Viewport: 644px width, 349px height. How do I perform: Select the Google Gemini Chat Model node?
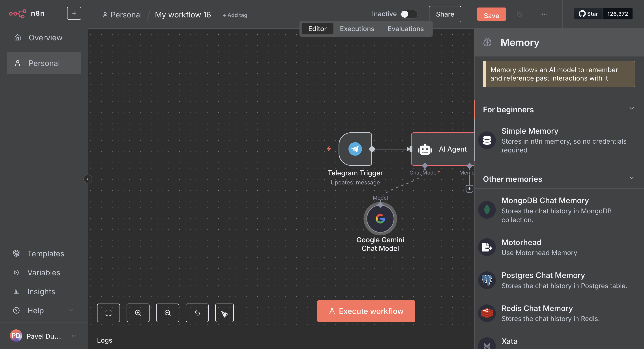coord(380,219)
